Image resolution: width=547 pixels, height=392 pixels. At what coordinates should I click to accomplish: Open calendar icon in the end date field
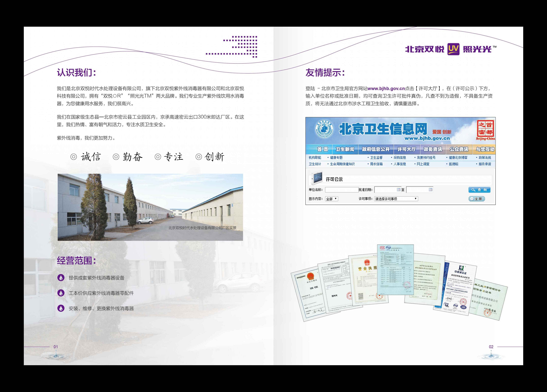click(431, 190)
